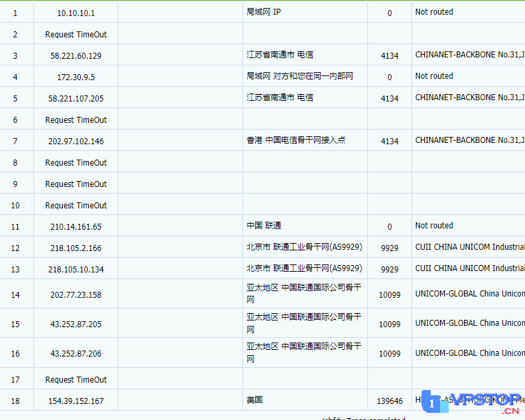The image size is (525, 420).
Task: Click hop number 18
Action: pos(15,401)
